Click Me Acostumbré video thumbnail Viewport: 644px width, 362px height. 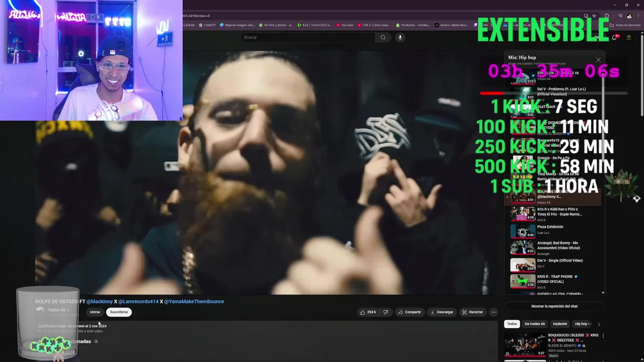523,248
